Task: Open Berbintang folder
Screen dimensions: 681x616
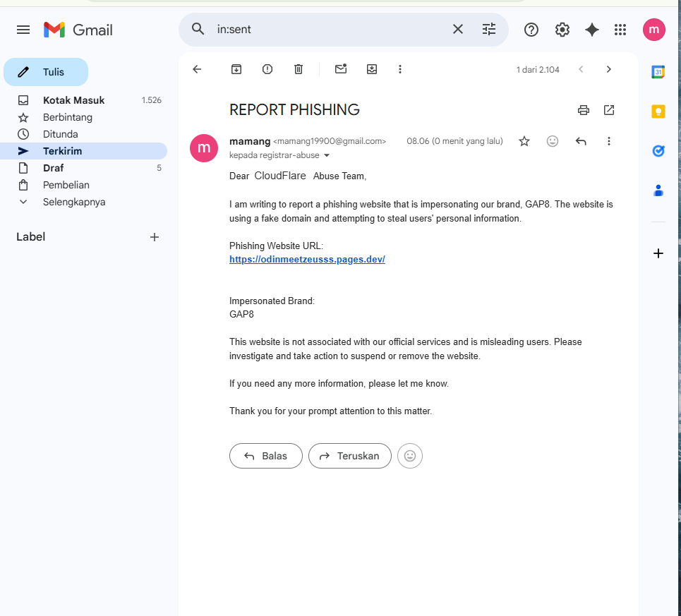Action: [x=83, y=117]
